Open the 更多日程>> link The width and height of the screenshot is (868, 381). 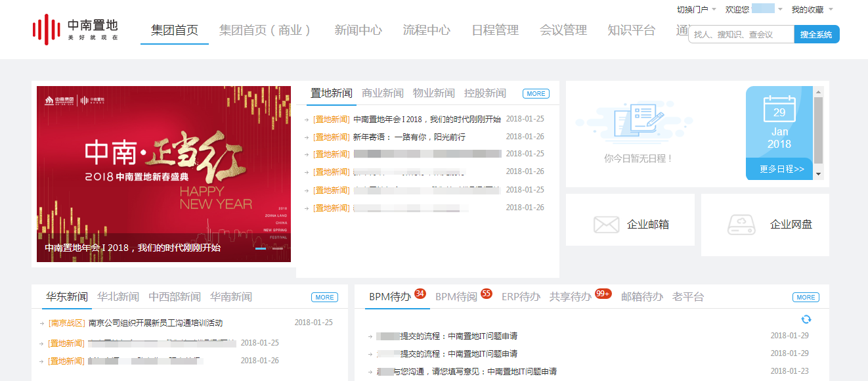(781, 169)
